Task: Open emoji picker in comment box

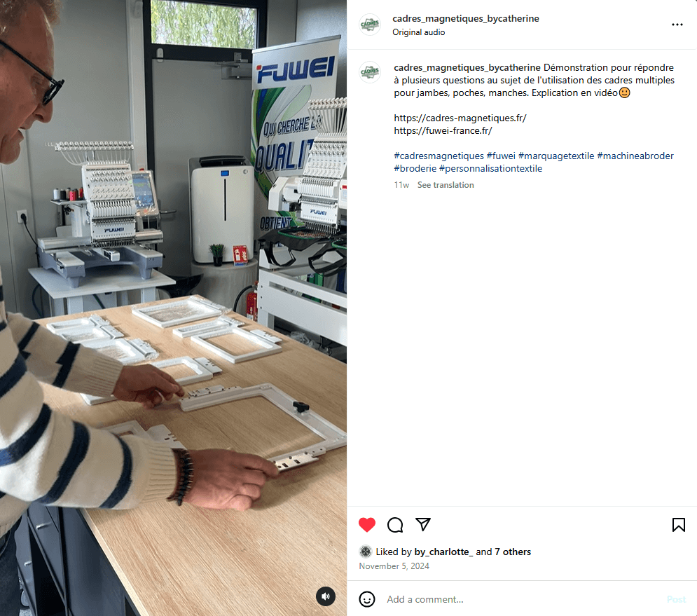Action: coord(367,599)
